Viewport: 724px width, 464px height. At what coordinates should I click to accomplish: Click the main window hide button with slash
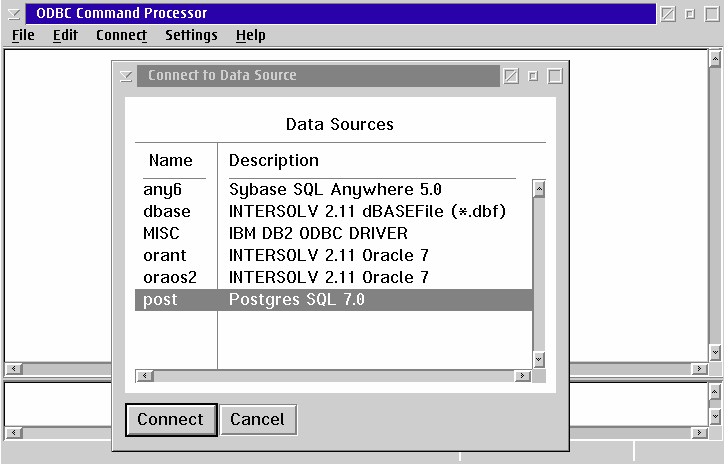(x=668, y=14)
